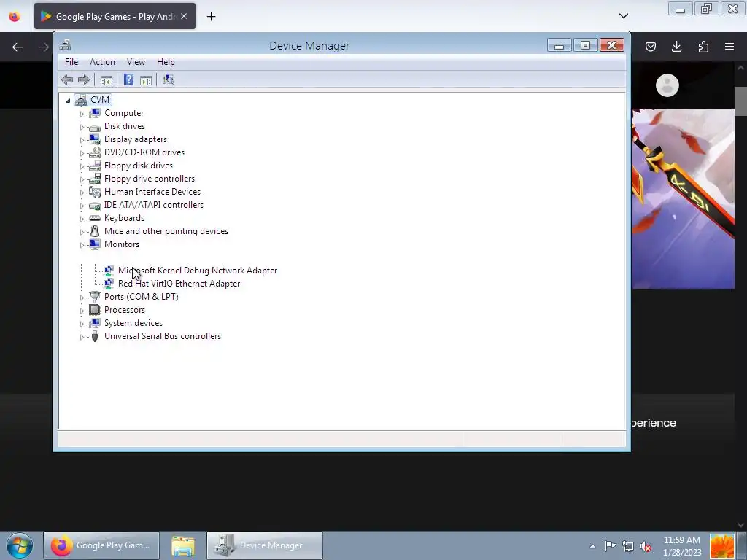The width and height of the screenshot is (747, 560).
Task: Open Firefox extensions icon
Action: (703, 47)
